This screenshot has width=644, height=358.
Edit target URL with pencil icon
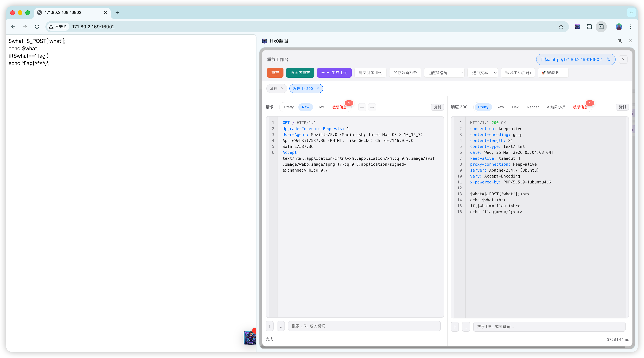coord(608,60)
